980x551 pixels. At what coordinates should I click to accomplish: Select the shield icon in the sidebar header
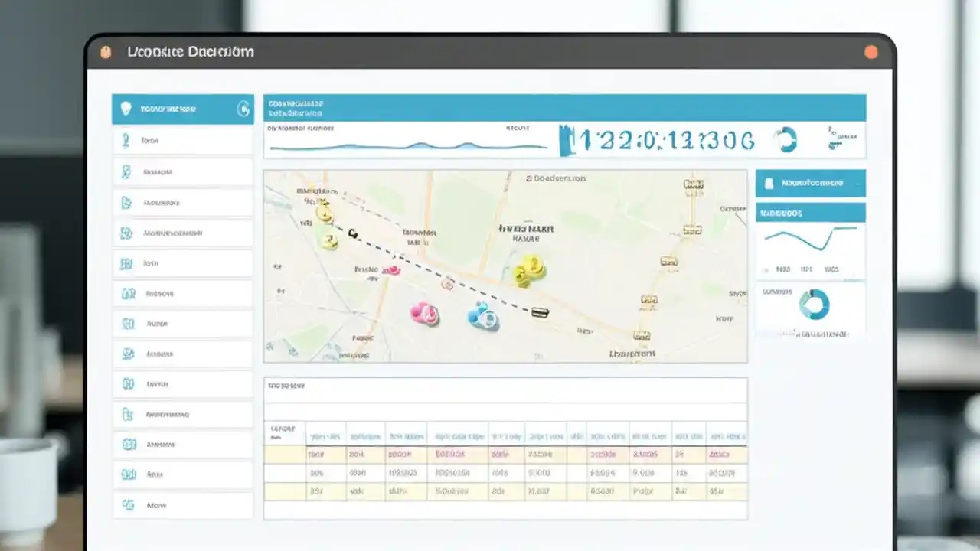(127, 109)
